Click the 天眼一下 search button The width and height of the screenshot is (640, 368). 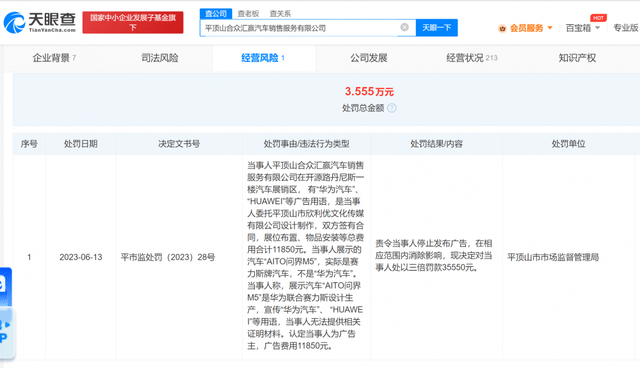(x=436, y=28)
